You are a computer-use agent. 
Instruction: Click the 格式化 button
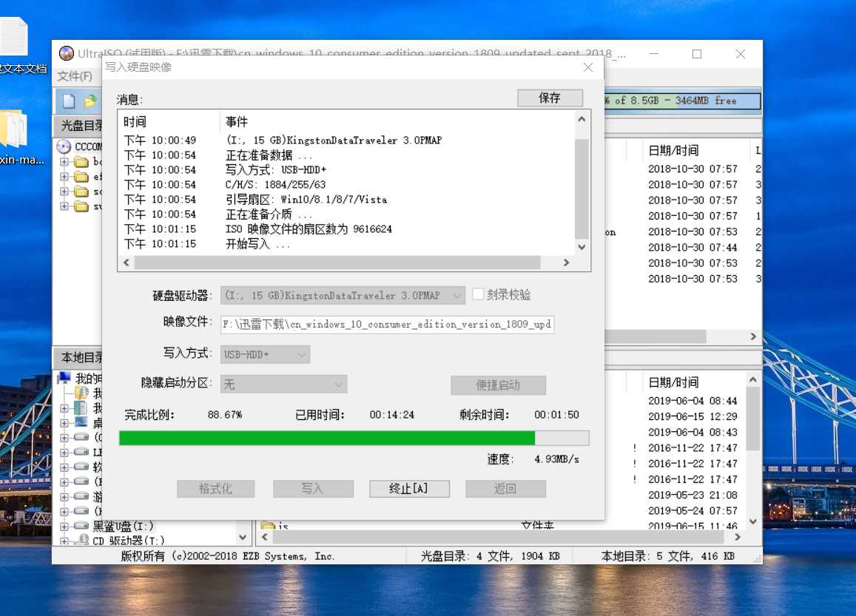click(x=215, y=488)
